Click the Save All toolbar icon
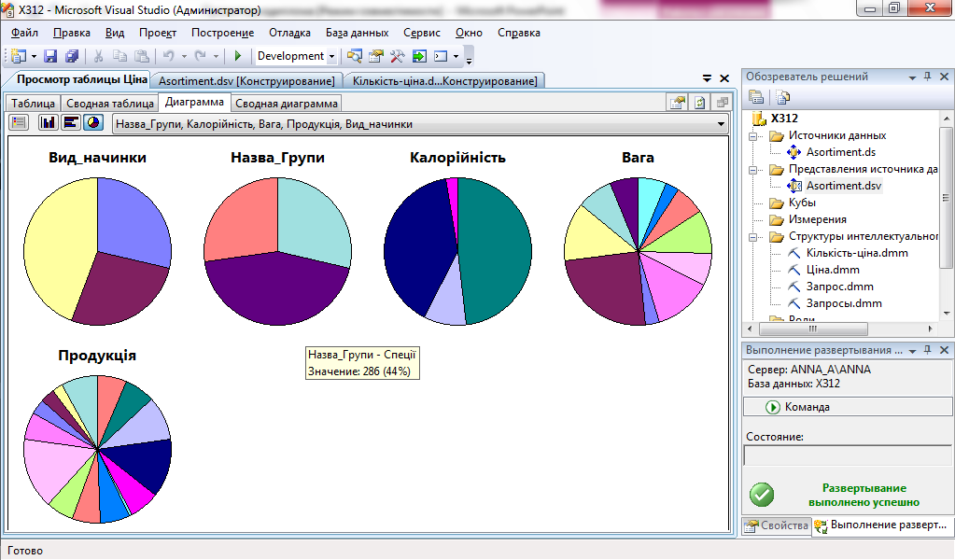This screenshot has height=560, width=955. 71,56
